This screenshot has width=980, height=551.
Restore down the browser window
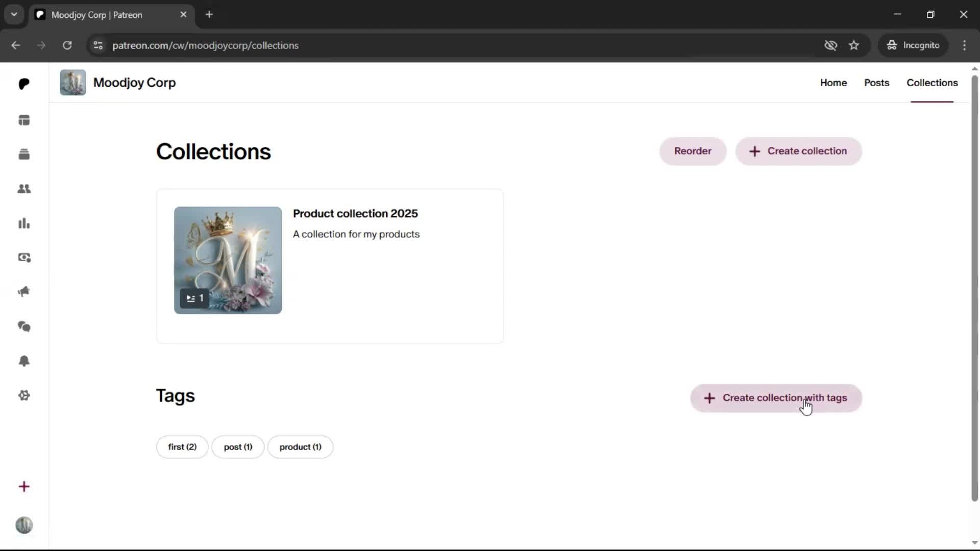(x=930, y=14)
